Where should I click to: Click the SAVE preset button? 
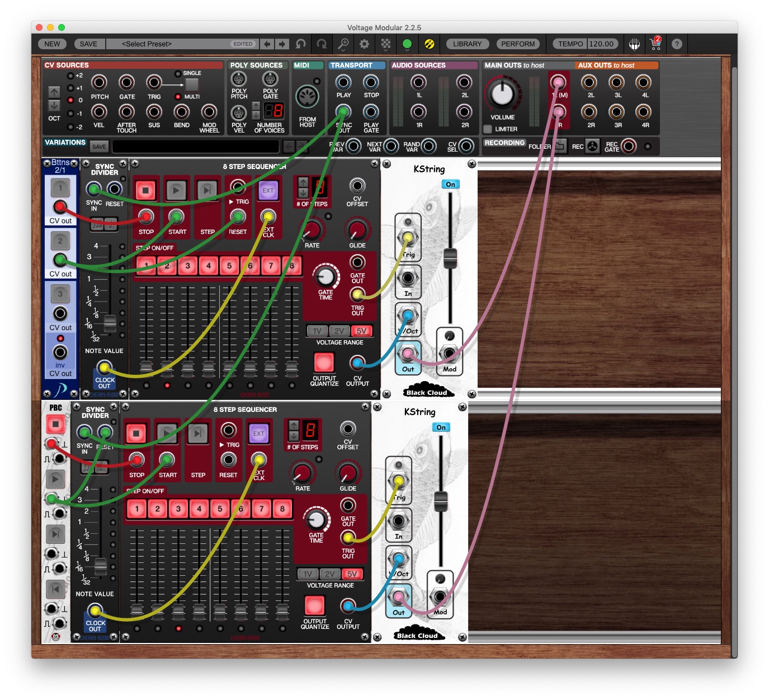tap(88, 44)
